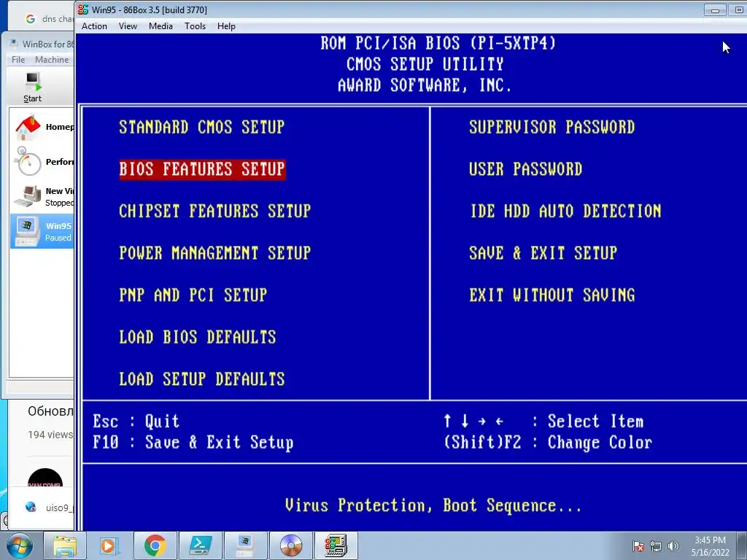Open the File menu in WinBox window
This screenshot has width=747, height=560.
pos(18,60)
